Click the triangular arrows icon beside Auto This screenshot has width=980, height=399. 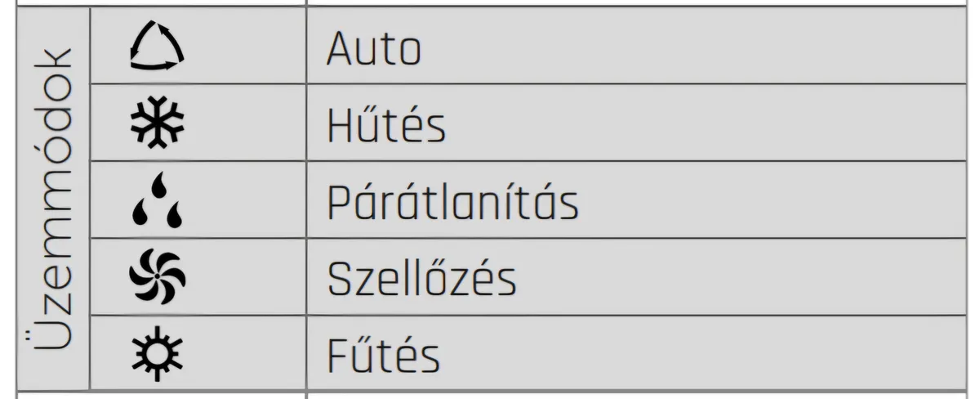click(x=158, y=47)
